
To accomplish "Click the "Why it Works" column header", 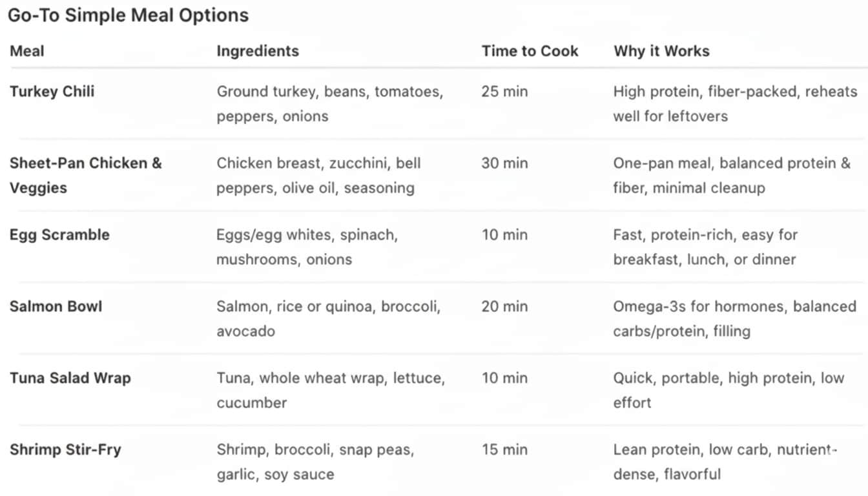I will click(661, 51).
